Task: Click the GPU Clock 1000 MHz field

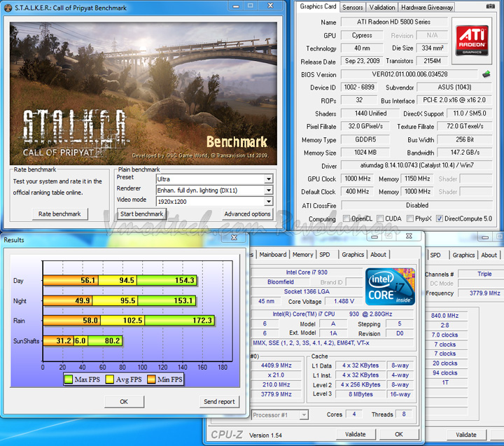Action: [358, 179]
